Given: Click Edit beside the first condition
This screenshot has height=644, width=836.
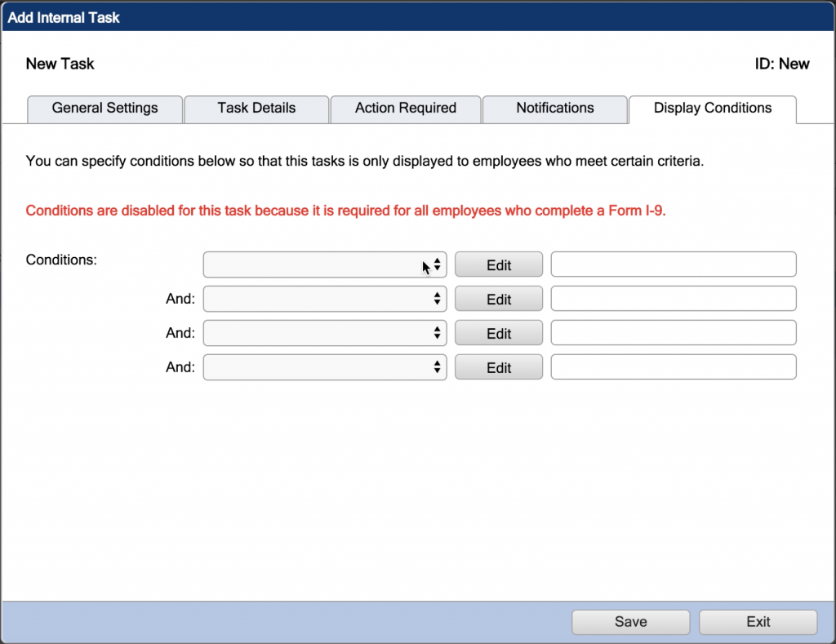Looking at the screenshot, I should coord(498,264).
